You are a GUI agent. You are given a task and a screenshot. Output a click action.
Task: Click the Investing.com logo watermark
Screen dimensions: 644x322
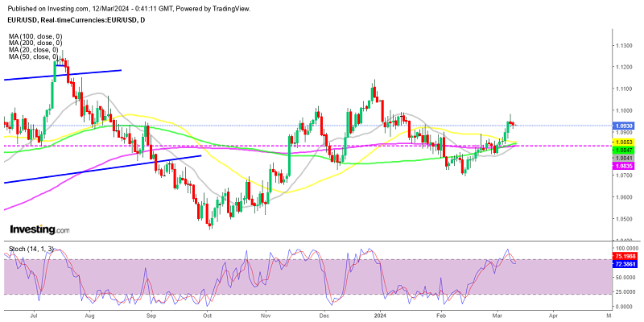[x=39, y=229]
